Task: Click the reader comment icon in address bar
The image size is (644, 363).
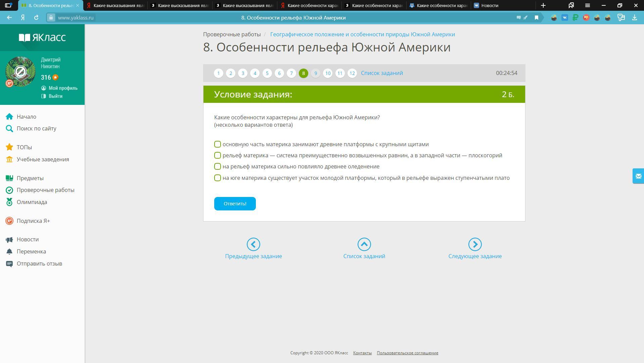Action: (x=519, y=17)
